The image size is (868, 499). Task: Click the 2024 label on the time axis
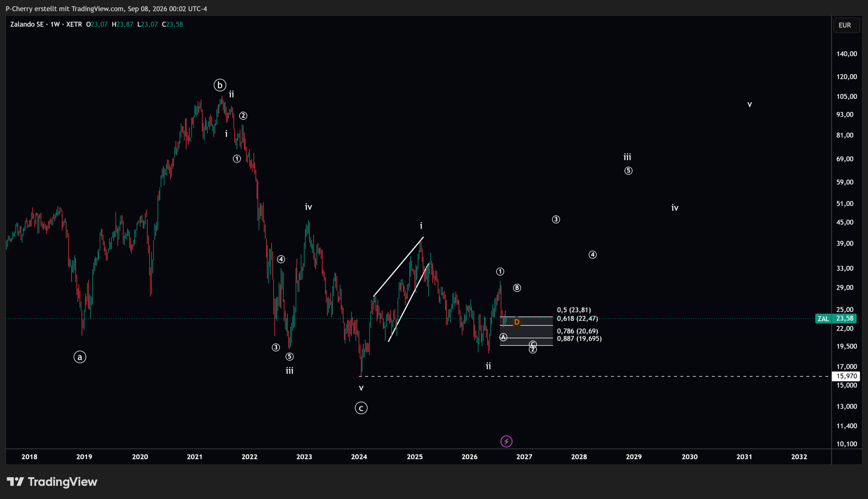(x=359, y=457)
